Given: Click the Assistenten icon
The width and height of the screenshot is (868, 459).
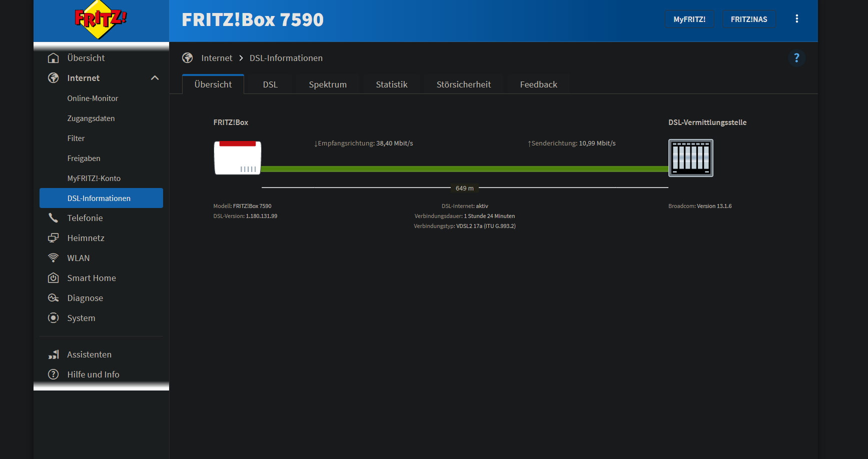Looking at the screenshot, I should click(54, 354).
